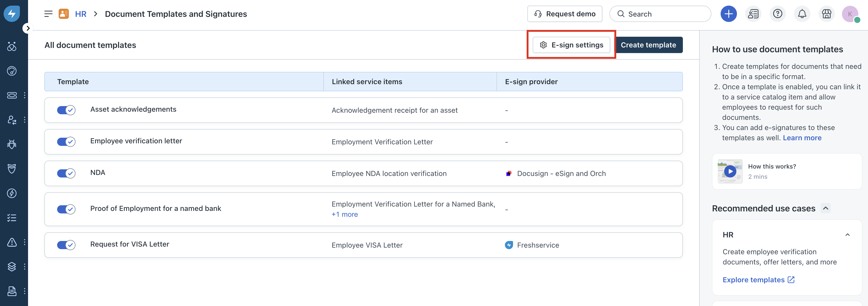Collapse the Recommended use cases section

pos(825,208)
